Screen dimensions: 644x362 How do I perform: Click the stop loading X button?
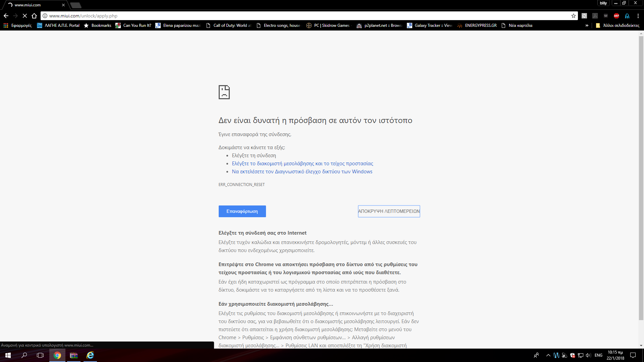tap(25, 16)
